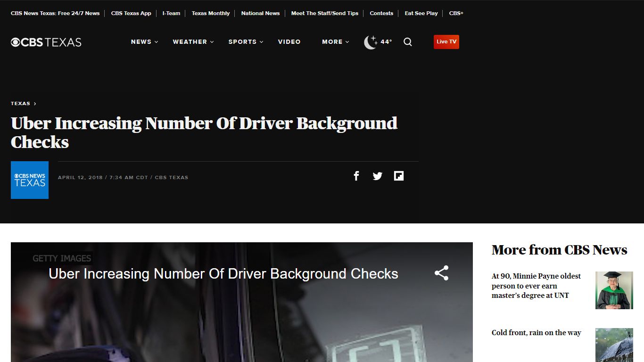Open the National News link
This screenshot has height=362, width=644.
pyautogui.click(x=260, y=13)
